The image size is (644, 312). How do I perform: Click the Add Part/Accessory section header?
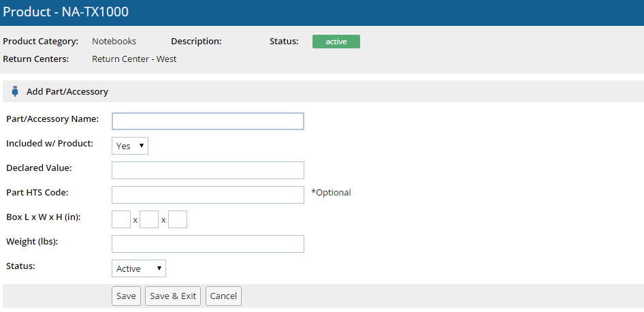[67, 91]
